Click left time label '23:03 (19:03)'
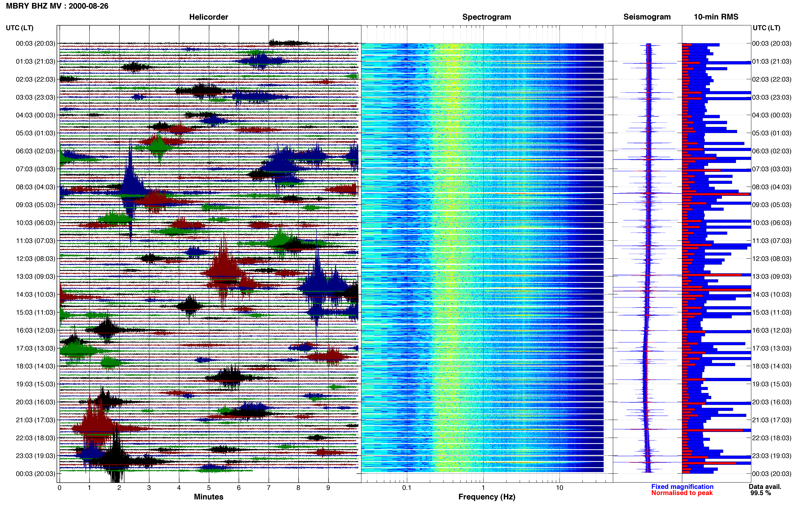This screenshot has width=812, height=508. (x=35, y=456)
